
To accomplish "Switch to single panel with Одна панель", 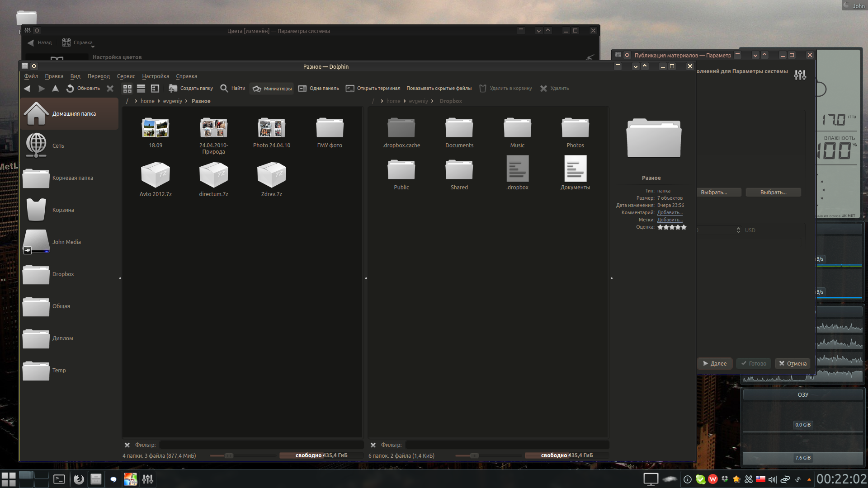I will point(319,89).
